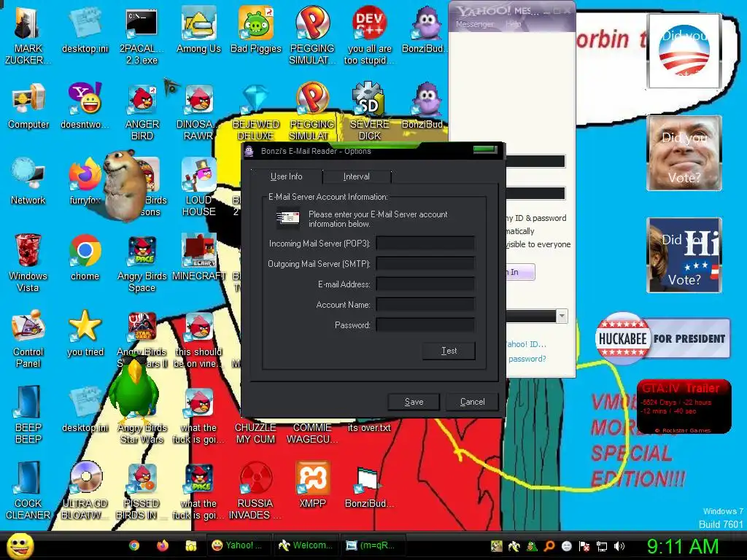The width and height of the screenshot is (747, 560).
Task: Switch to the Welcom... taskbar window
Action: click(x=306, y=545)
